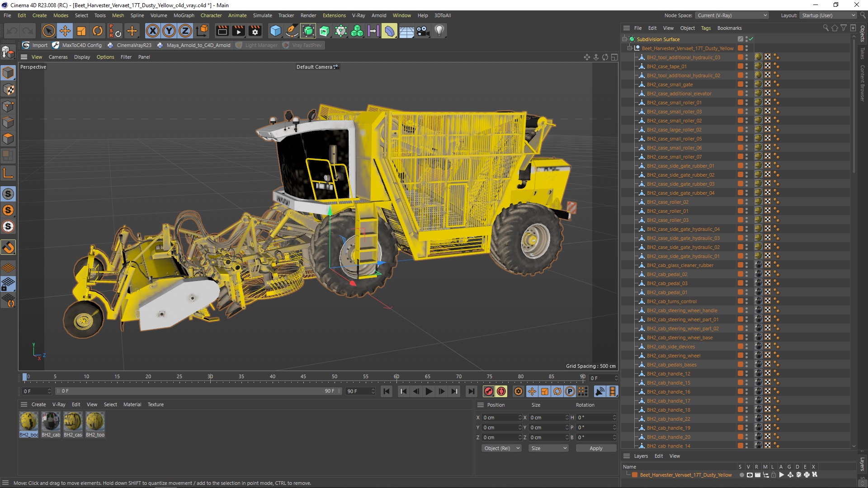Toggle Z-axis lock icon

pos(185,31)
